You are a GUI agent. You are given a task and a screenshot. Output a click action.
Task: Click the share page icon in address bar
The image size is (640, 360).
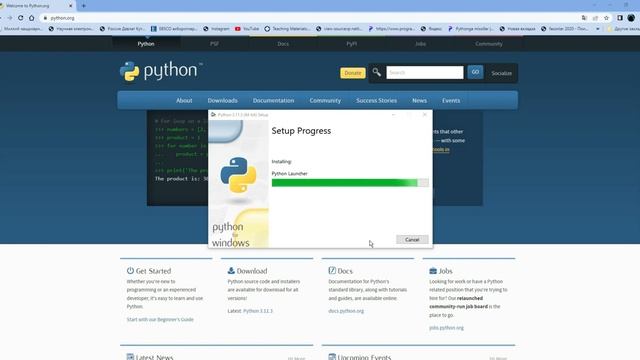point(595,18)
